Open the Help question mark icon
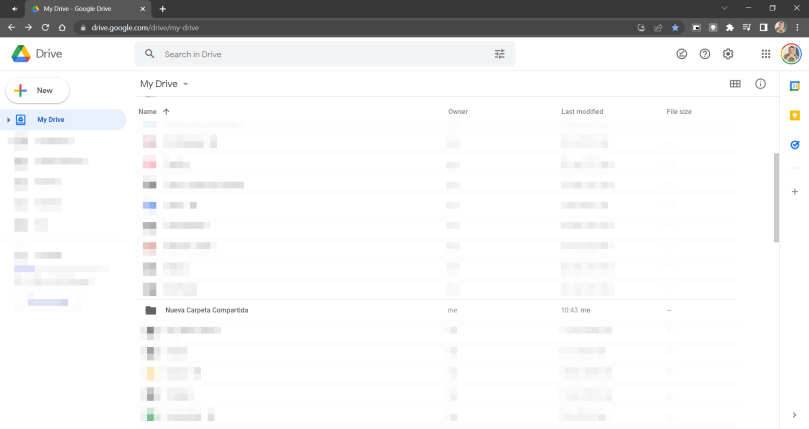Image resolution: width=809 pixels, height=429 pixels. point(705,54)
